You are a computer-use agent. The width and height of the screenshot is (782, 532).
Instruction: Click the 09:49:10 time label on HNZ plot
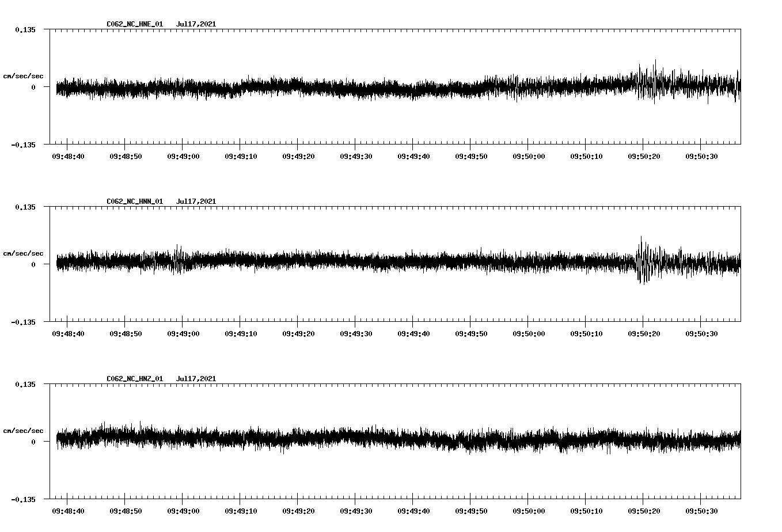tap(241, 511)
